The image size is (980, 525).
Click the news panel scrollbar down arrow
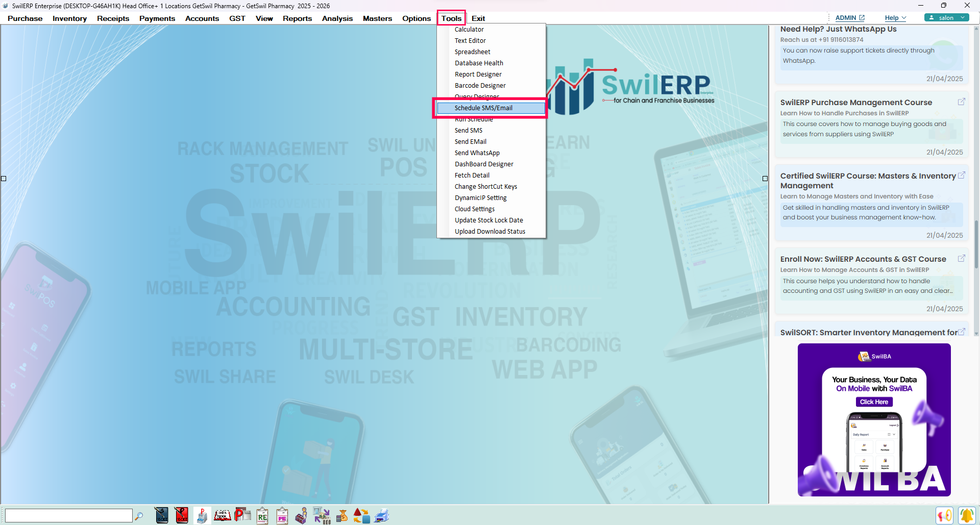[976, 333]
